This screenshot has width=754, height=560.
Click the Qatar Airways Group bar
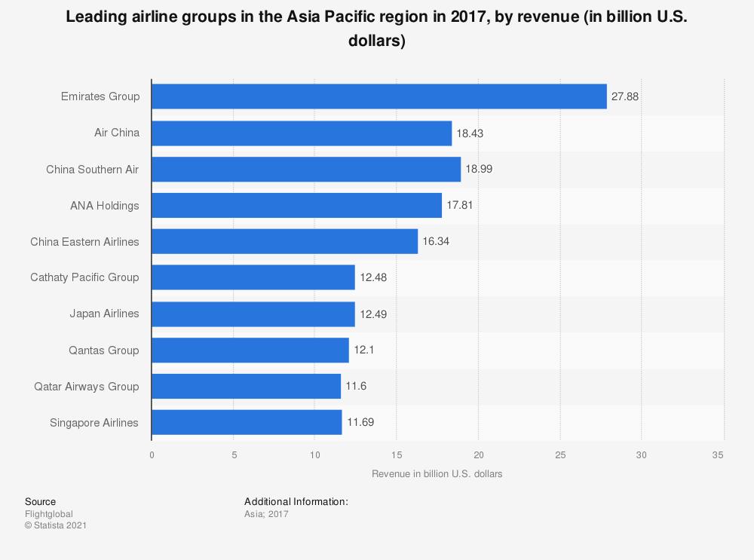246,386
